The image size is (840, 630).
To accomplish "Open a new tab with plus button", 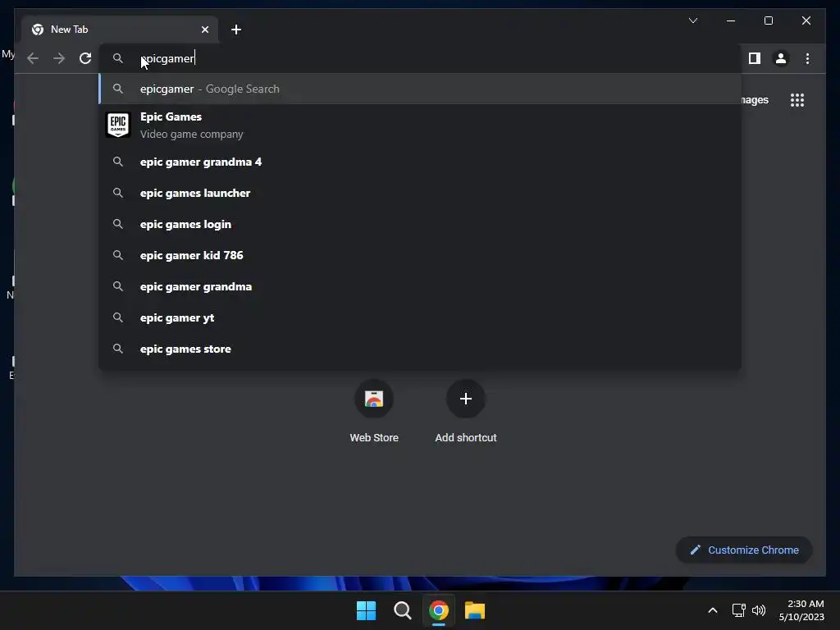I will tap(236, 30).
